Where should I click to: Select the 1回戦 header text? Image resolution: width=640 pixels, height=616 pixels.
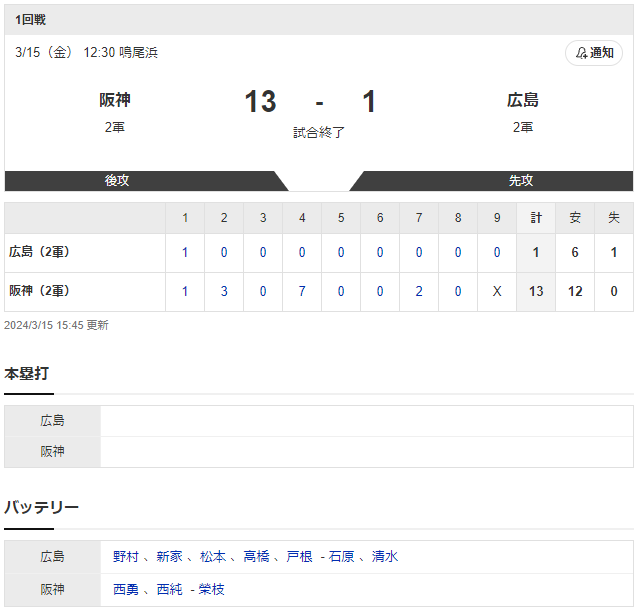pos(31,20)
